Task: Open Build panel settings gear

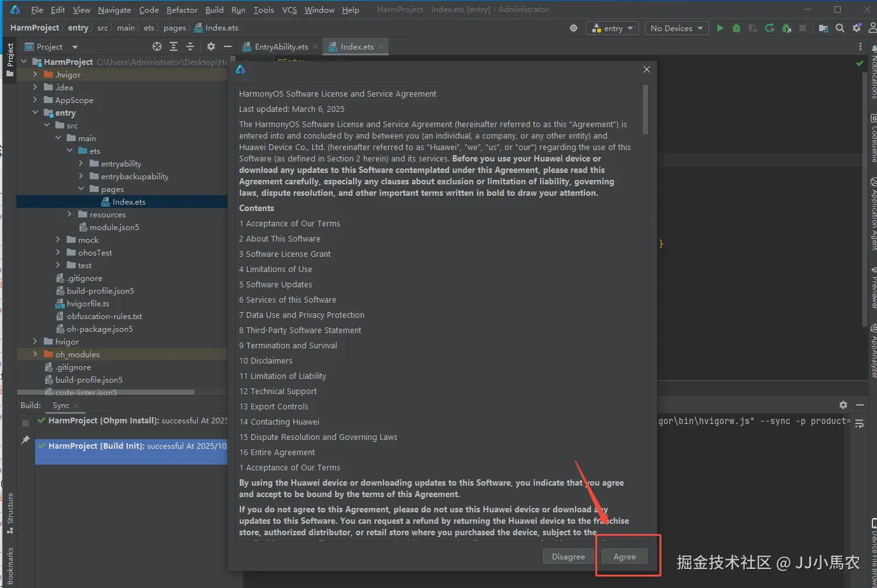Action: point(843,405)
